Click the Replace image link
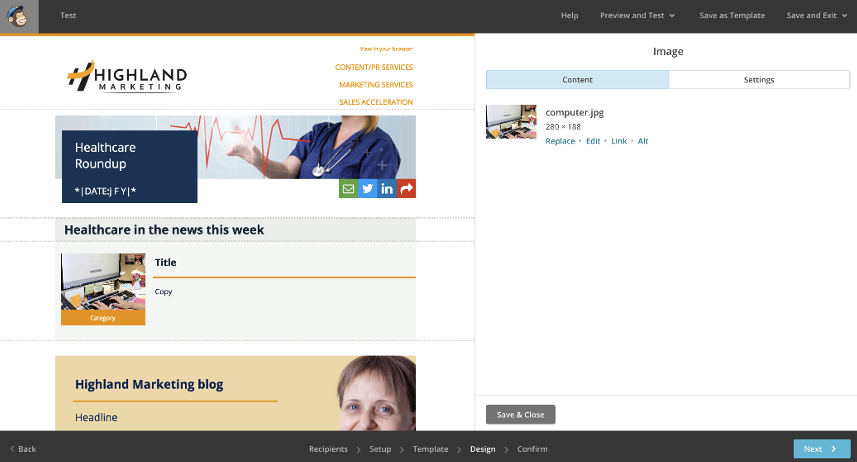 560,141
